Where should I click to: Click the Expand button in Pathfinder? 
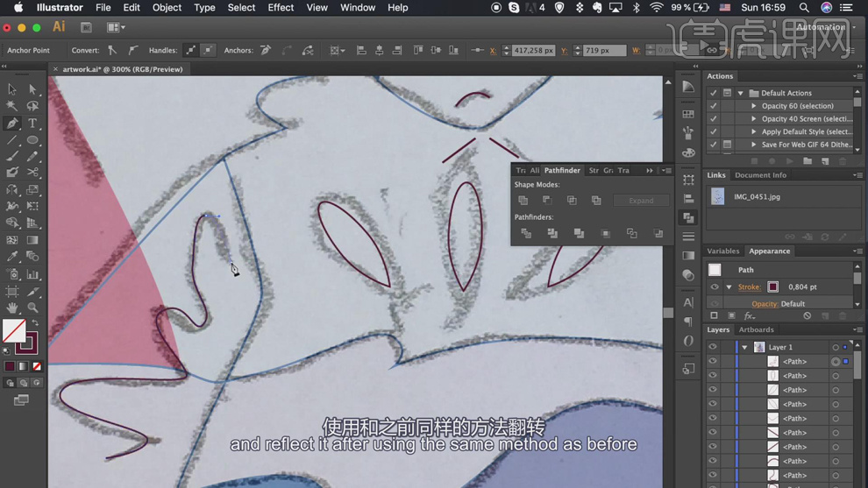click(x=641, y=201)
